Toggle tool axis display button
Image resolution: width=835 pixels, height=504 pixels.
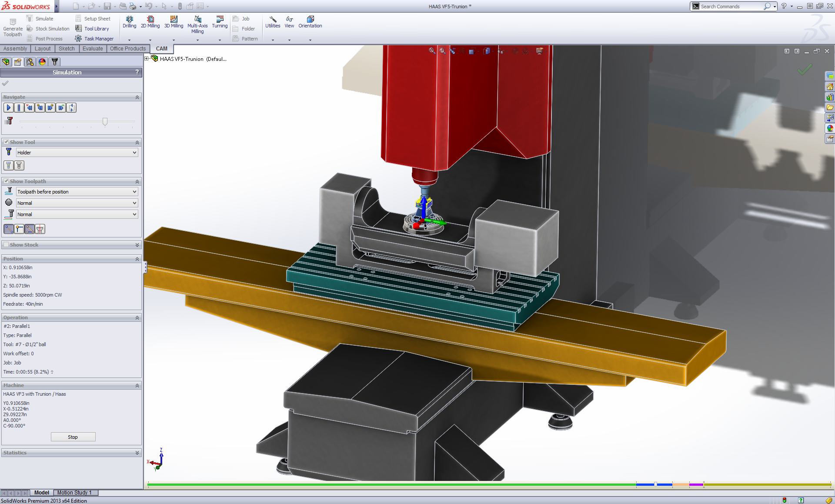coord(40,229)
